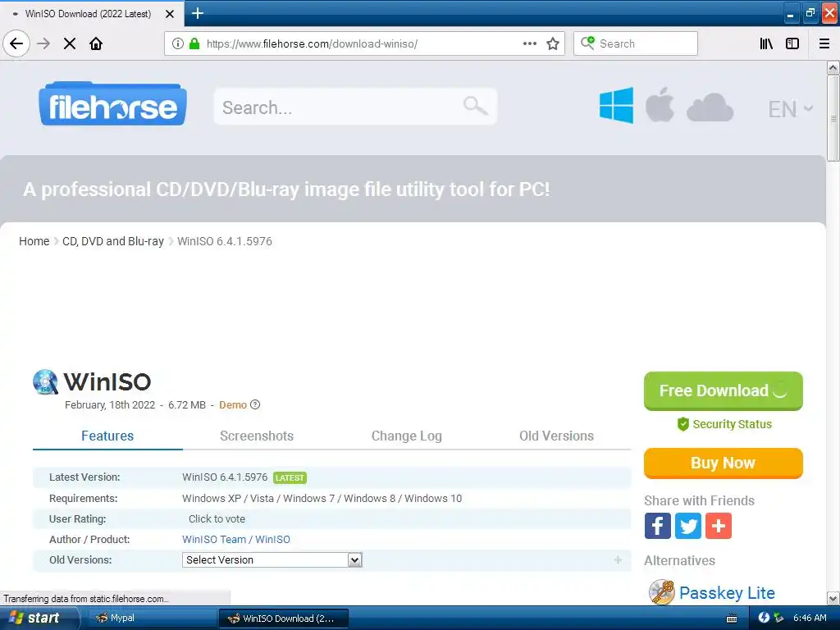Viewport: 840px width, 630px height.
Task: Click the blue round system tray icon
Action: 764,618
